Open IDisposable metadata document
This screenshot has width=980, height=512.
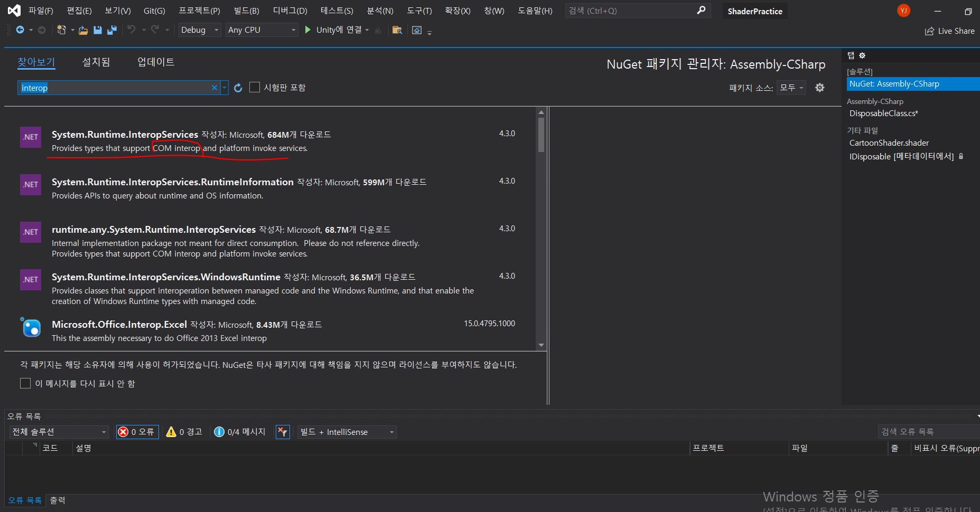click(901, 157)
